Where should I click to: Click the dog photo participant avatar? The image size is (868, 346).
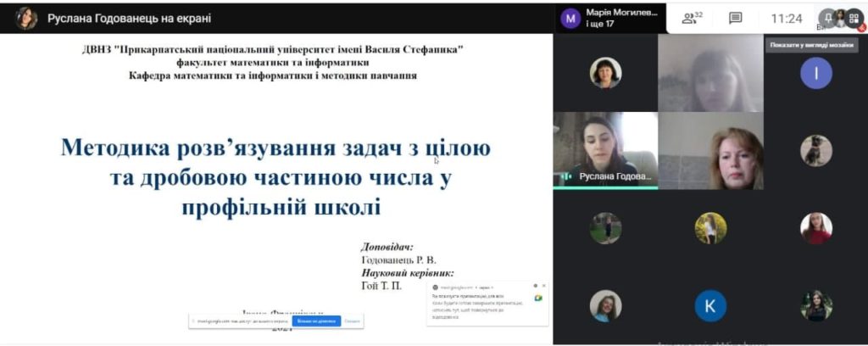[816, 151]
